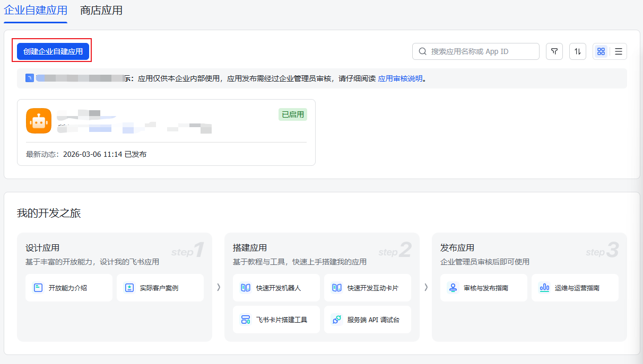Advance with arrow after 设计应用 step
This screenshot has height=364, width=643.
click(x=218, y=287)
